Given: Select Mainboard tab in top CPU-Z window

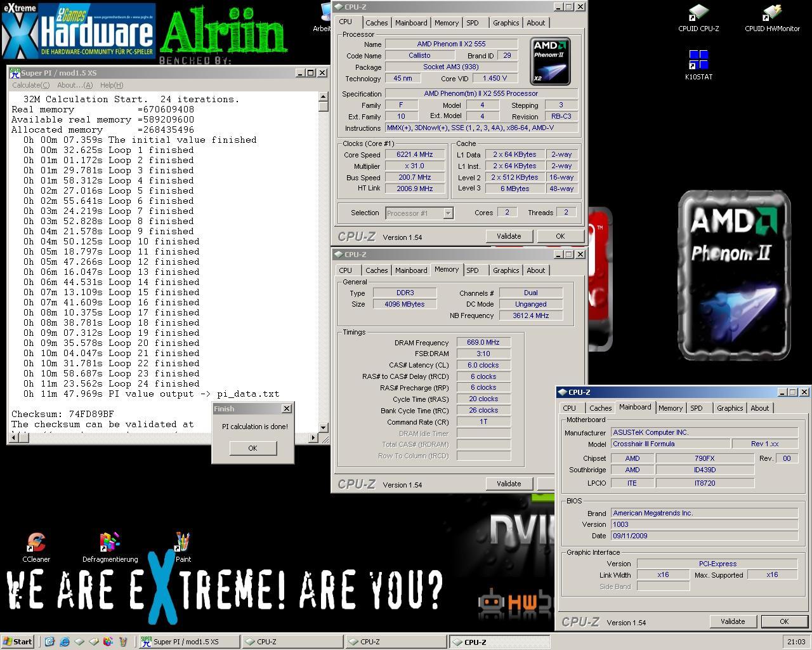Looking at the screenshot, I should pyautogui.click(x=411, y=23).
